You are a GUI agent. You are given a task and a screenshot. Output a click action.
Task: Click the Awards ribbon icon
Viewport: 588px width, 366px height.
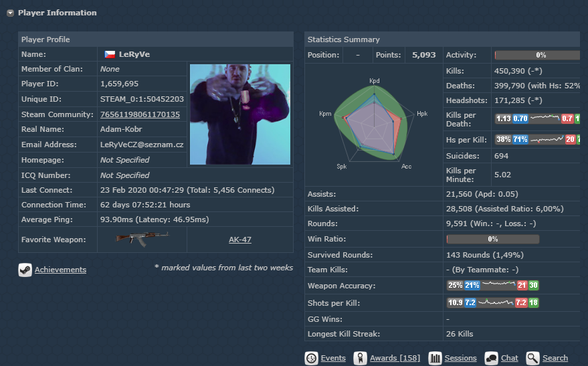(x=360, y=358)
